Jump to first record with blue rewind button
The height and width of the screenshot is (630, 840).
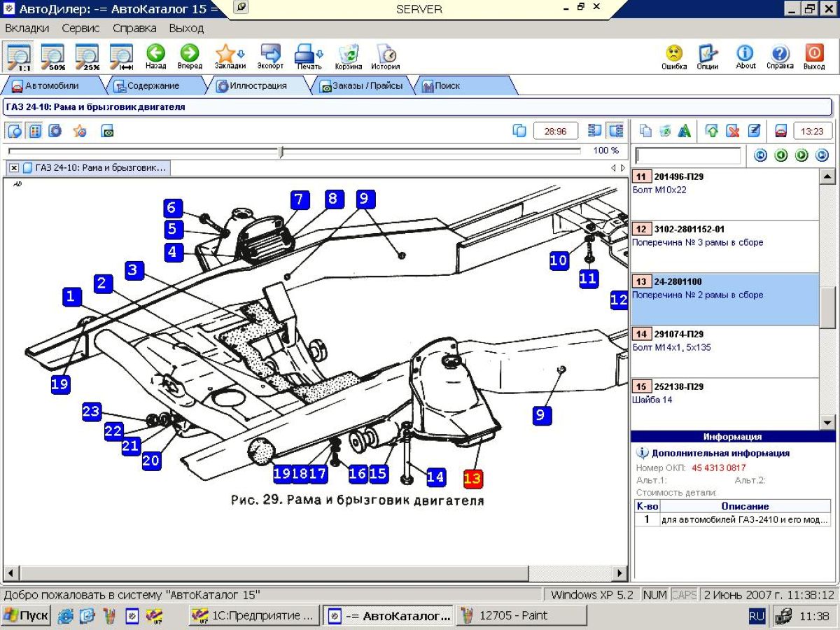click(x=760, y=155)
